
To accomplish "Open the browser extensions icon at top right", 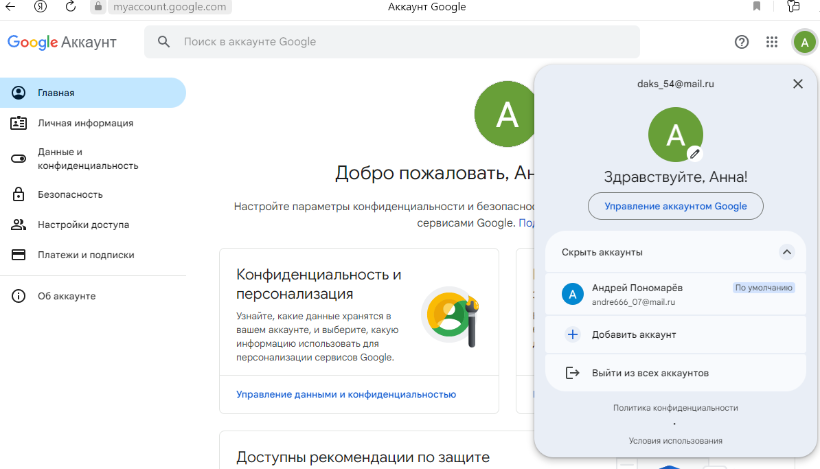I will point(793,6).
